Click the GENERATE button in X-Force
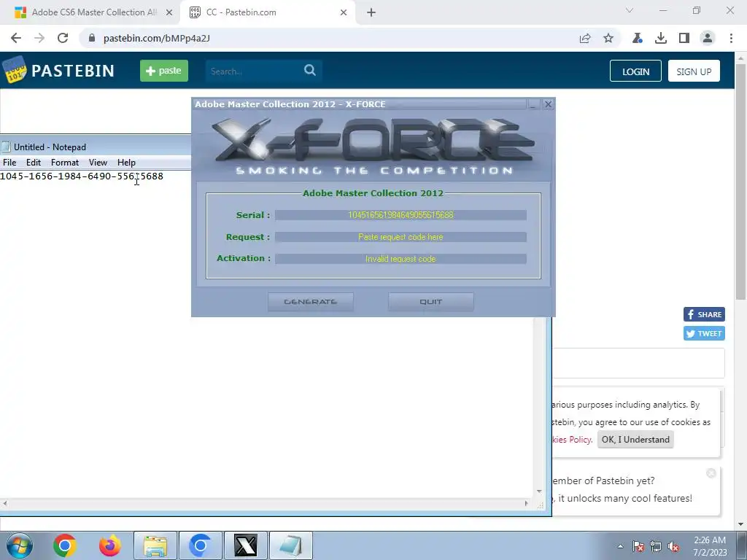The height and width of the screenshot is (560, 747). (x=311, y=302)
